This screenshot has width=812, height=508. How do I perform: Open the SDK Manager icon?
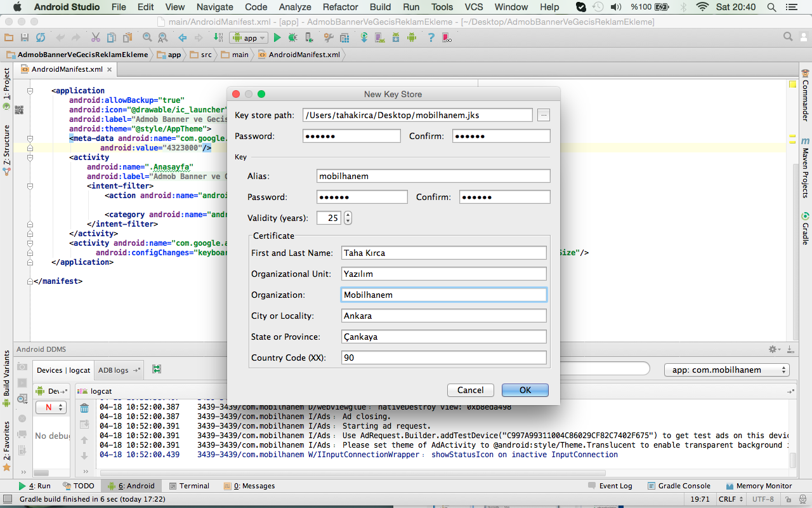point(395,37)
